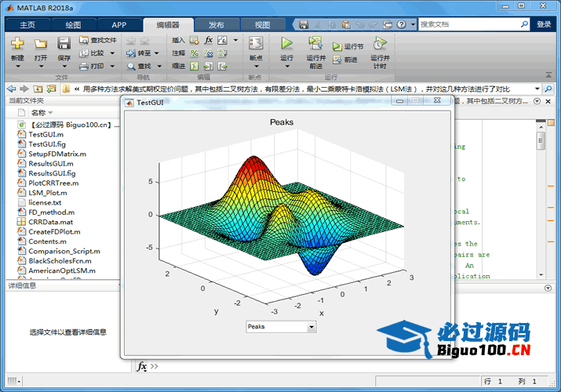Select CRRData.mat file
Viewport: 561px width, 392px height.
51,222
